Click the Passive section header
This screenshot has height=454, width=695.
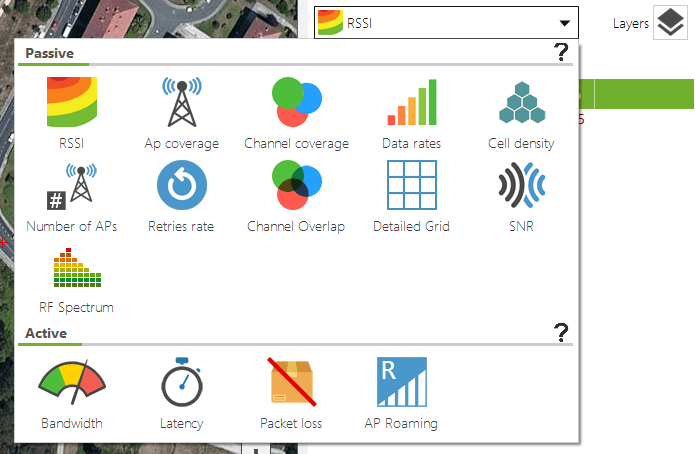coord(50,53)
